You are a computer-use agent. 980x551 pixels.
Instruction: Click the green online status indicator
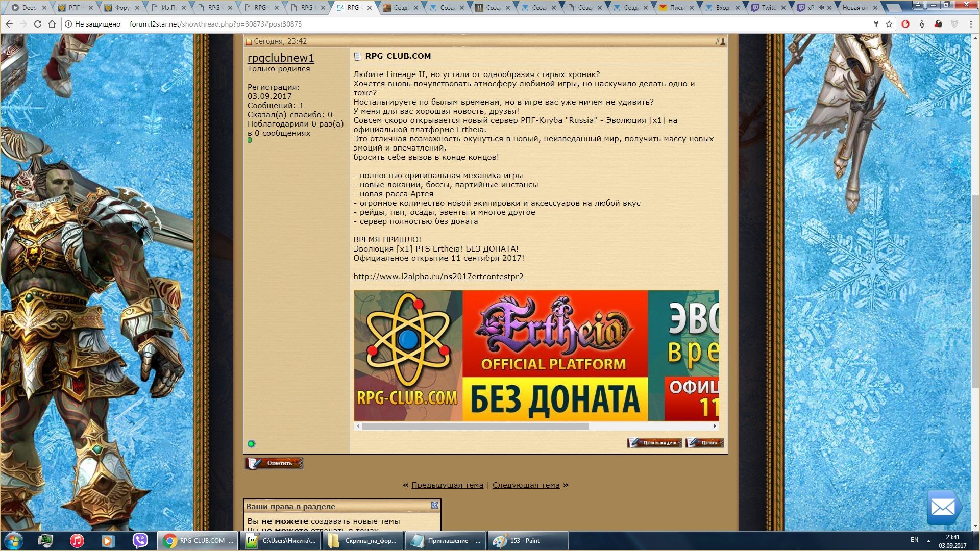coord(251,443)
